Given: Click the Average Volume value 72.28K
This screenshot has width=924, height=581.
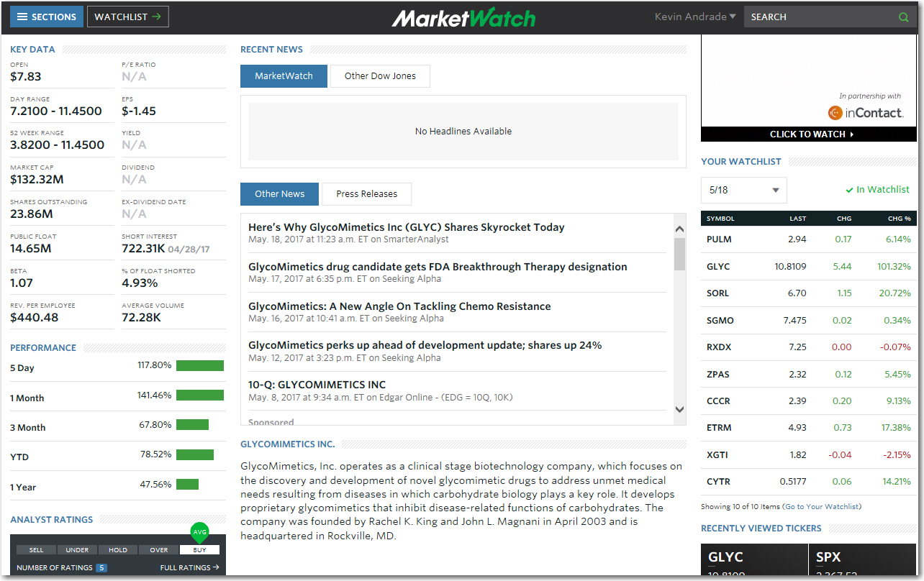Looking at the screenshot, I should (141, 318).
